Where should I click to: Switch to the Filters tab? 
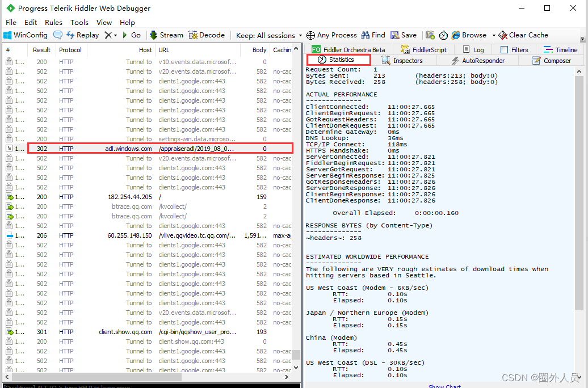tap(514, 49)
